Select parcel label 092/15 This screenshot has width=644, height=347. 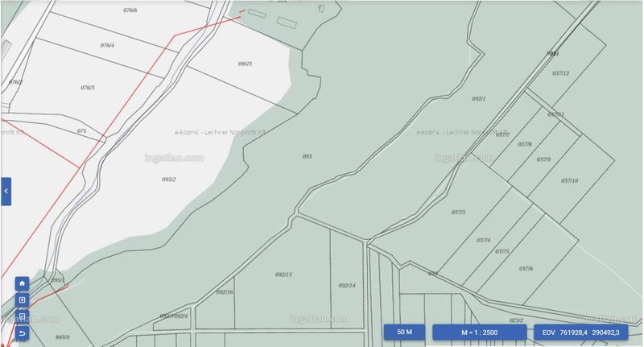283,275
